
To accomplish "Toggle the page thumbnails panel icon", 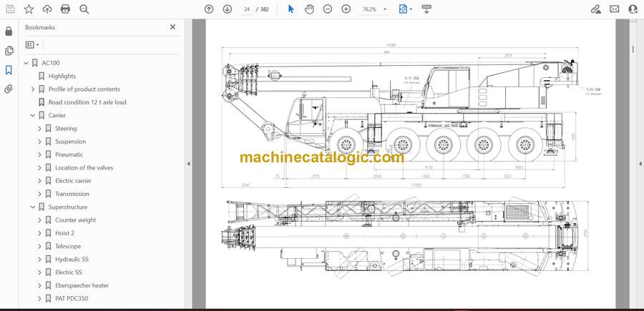I will tap(9, 51).
